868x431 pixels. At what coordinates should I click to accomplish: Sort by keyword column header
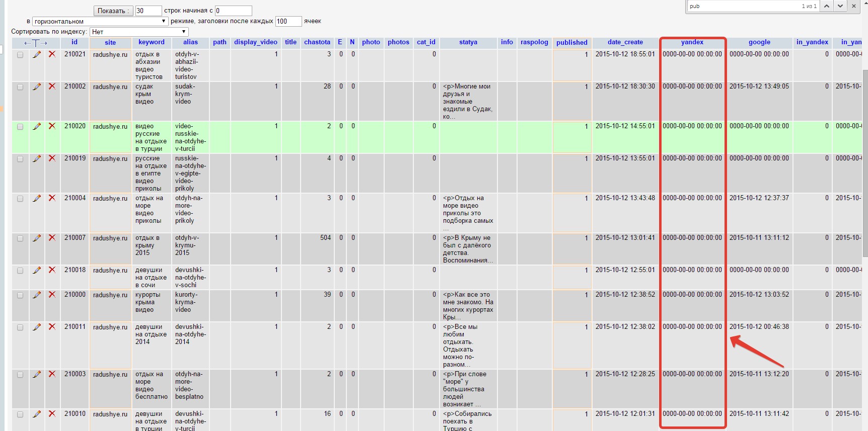point(152,42)
